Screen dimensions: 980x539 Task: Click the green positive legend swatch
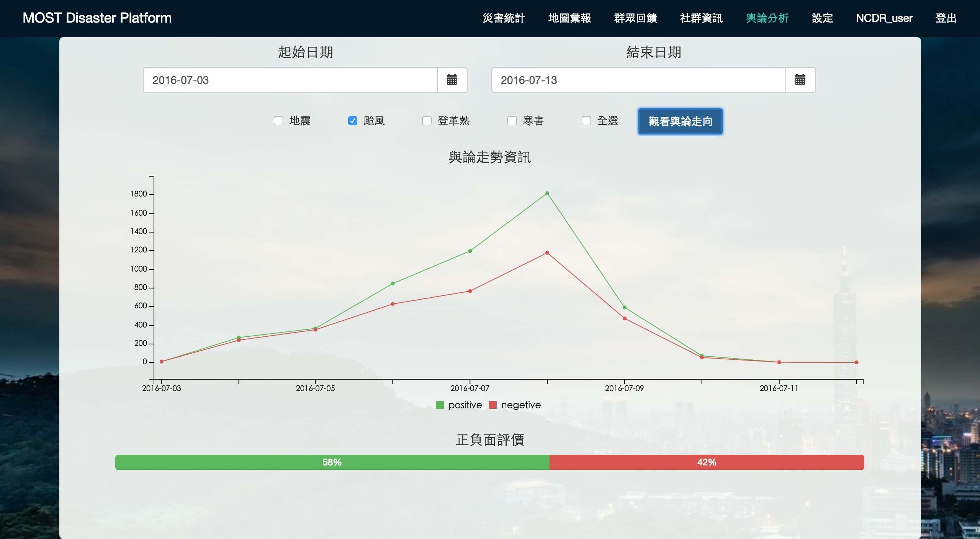[x=440, y=405]
